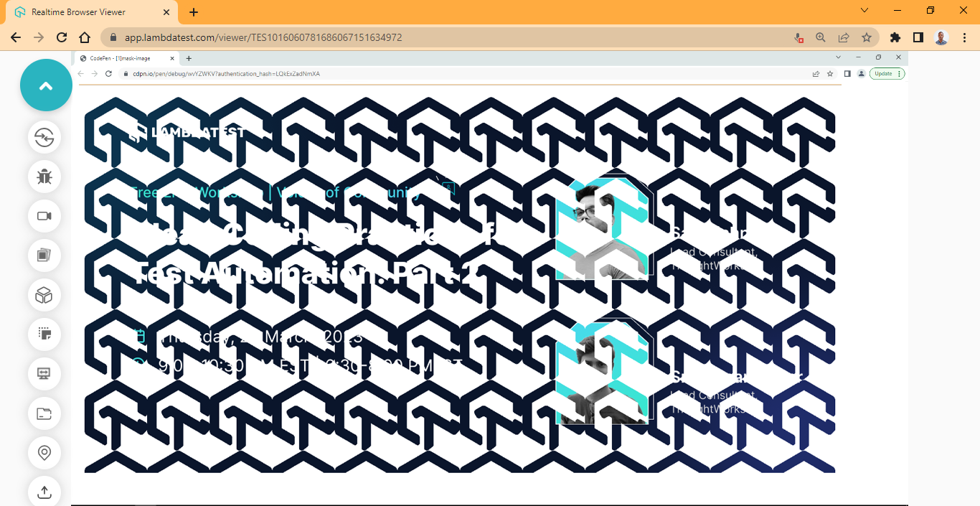Image resolution: width=980 pixels, height=506 pixels.
Task: Go back in the inner remote browser
Action: coord(81,73)
